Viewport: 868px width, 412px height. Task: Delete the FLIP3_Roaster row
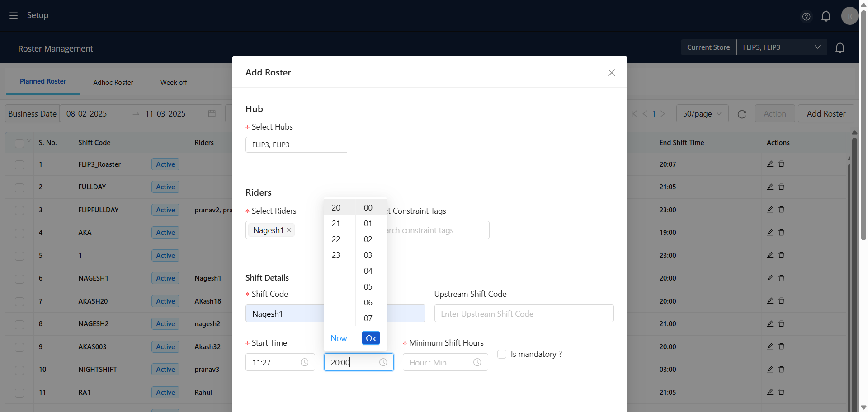[x=781, y=164]
